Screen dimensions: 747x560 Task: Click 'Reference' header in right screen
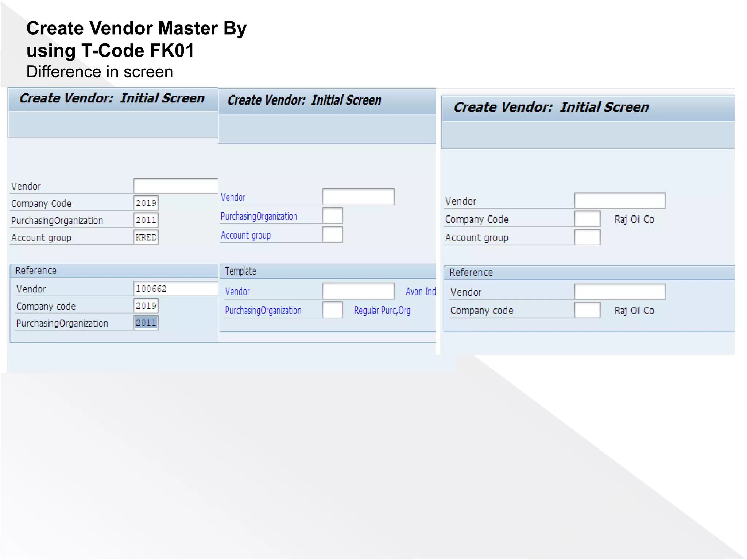471,273
